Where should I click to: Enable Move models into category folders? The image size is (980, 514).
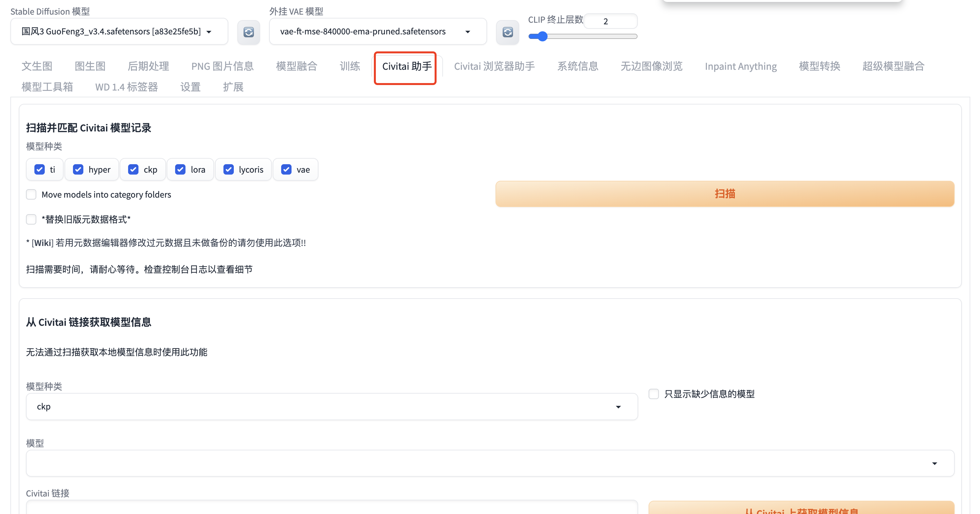pos(31,195)
